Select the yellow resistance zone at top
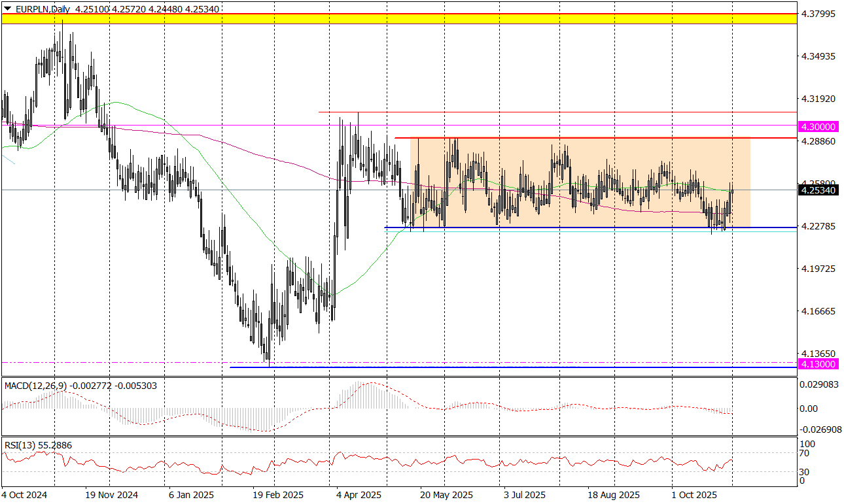This screenshot has height=504, width=844. pos(398,19)
